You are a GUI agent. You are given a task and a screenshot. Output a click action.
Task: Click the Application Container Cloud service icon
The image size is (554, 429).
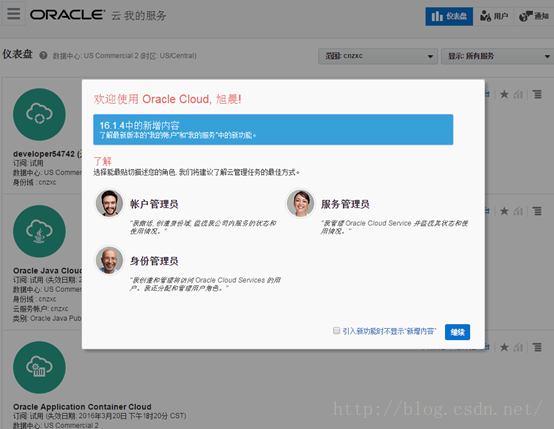coord(39,367)
